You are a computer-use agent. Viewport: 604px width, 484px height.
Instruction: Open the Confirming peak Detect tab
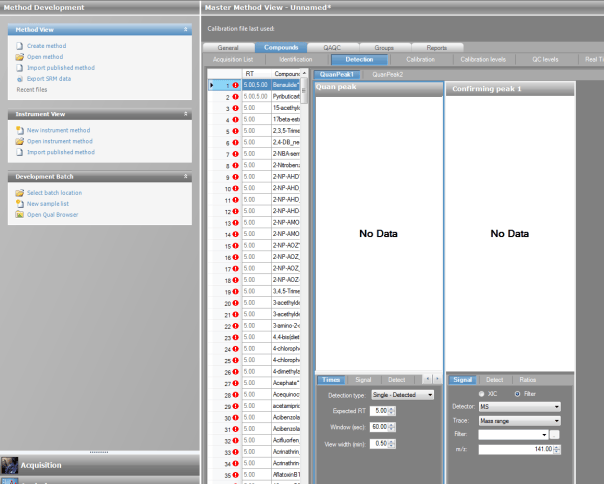pyautogui.click(x=494, y=380)
